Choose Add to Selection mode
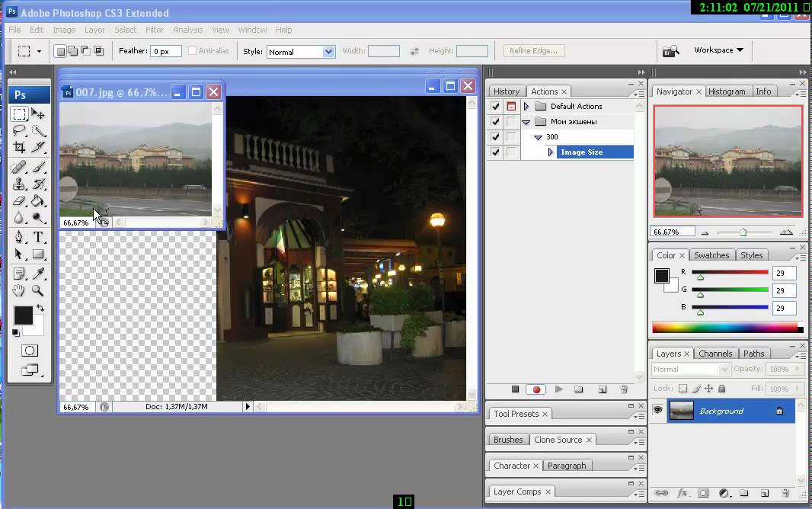This screenshot has width=812, height=509. click(73, 51)
